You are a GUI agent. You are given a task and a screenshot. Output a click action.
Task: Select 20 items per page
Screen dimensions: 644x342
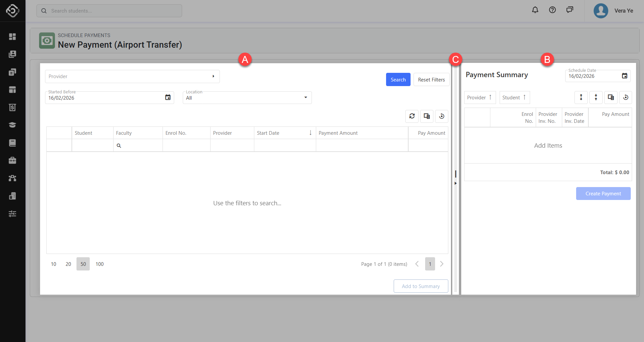click(68, 264)
